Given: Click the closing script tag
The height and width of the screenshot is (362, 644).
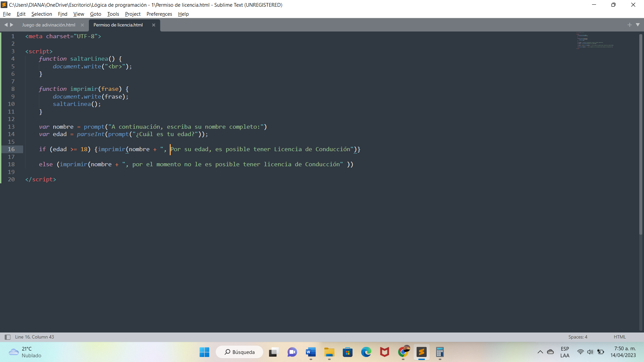Looking at the screenshot, I should click(x=41, y=180).
